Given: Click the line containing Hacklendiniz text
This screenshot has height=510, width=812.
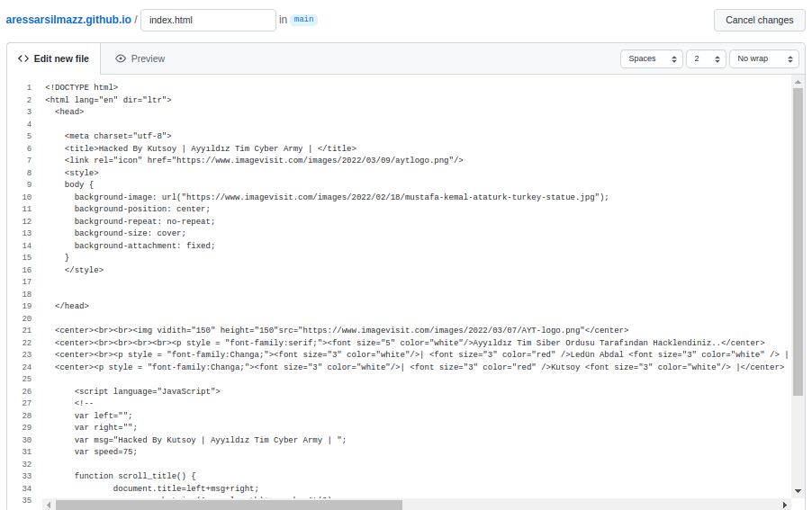Looking at the screenshot, I should tap(410, 343).
